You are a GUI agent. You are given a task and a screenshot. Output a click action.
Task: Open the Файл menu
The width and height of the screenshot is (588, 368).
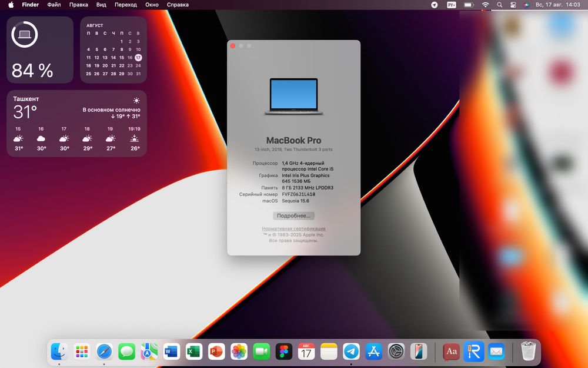[x=54, y=5]
